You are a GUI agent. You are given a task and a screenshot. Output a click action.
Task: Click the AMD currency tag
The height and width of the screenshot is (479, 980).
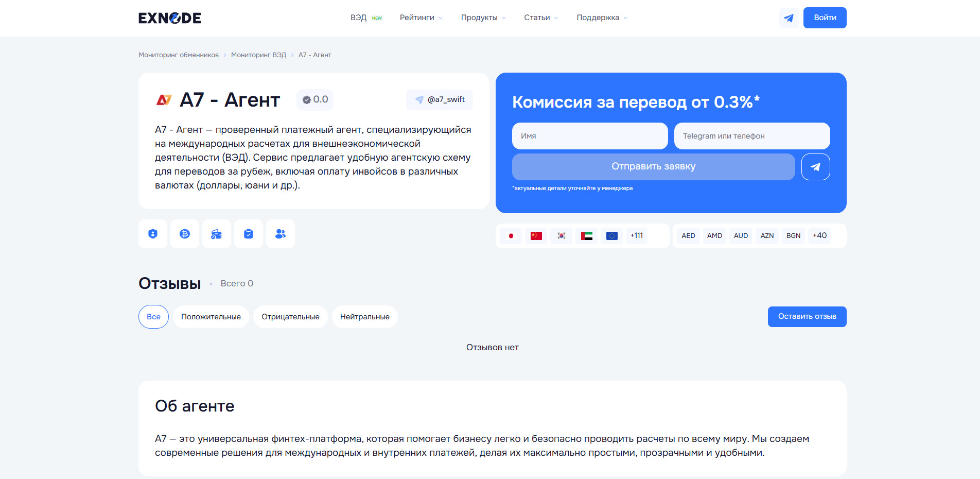[715, 236]
